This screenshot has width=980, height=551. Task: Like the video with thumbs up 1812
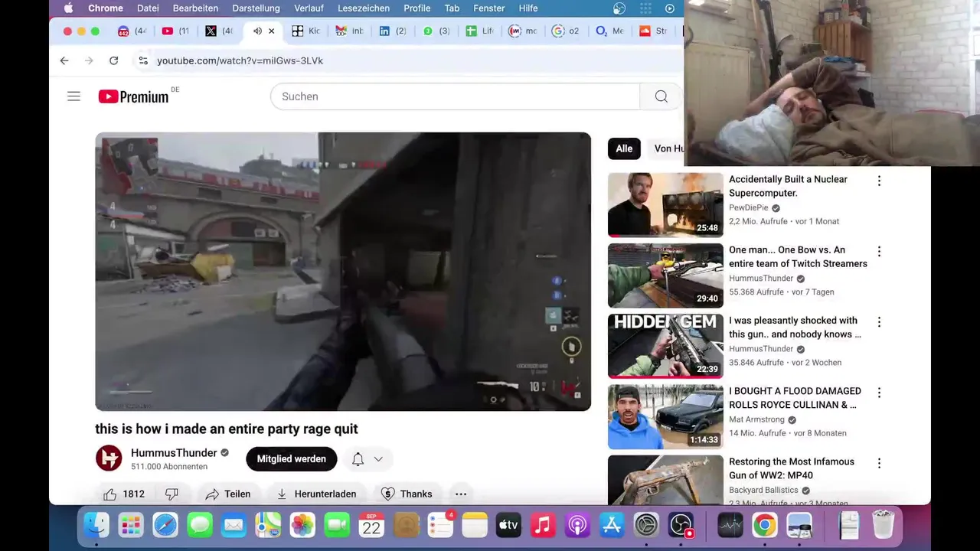(124, 494)
